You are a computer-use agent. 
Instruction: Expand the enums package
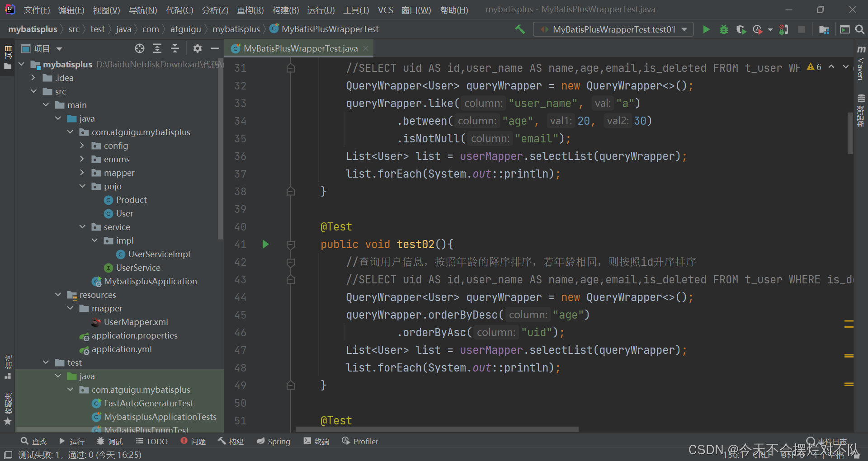point(82,159)
